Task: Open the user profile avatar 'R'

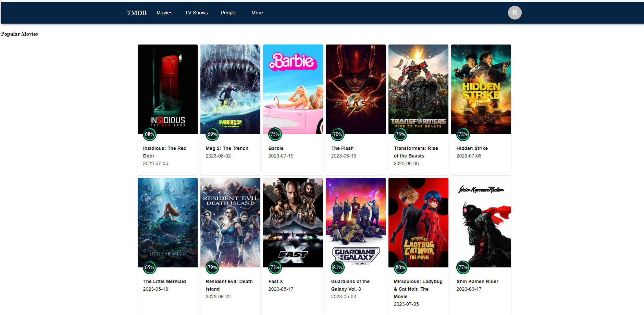Action: [515, 13]
